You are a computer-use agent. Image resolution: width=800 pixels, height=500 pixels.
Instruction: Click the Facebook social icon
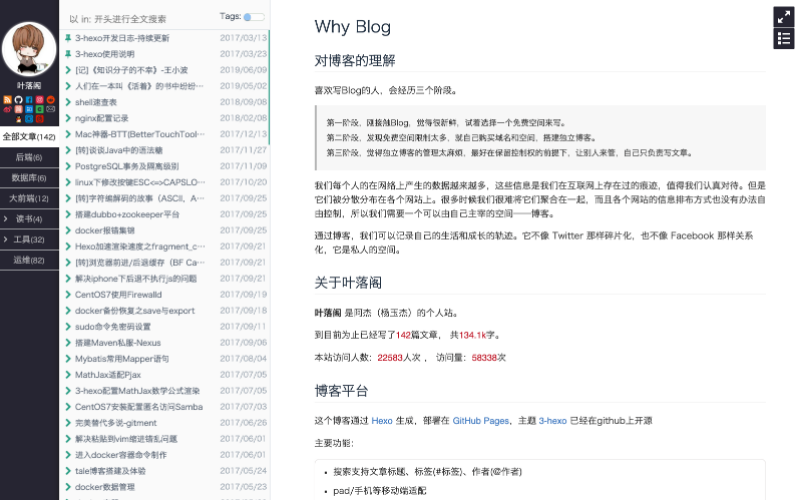pos(29,100)
